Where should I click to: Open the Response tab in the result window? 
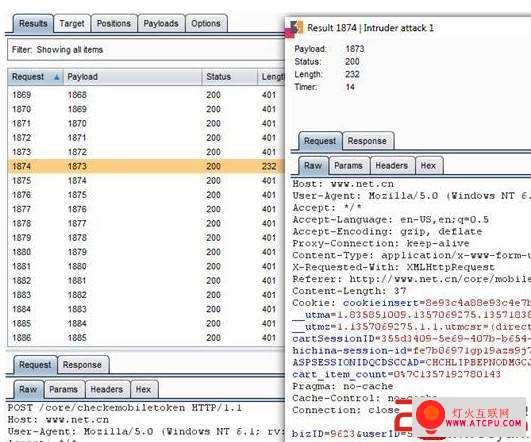[367, 141]
